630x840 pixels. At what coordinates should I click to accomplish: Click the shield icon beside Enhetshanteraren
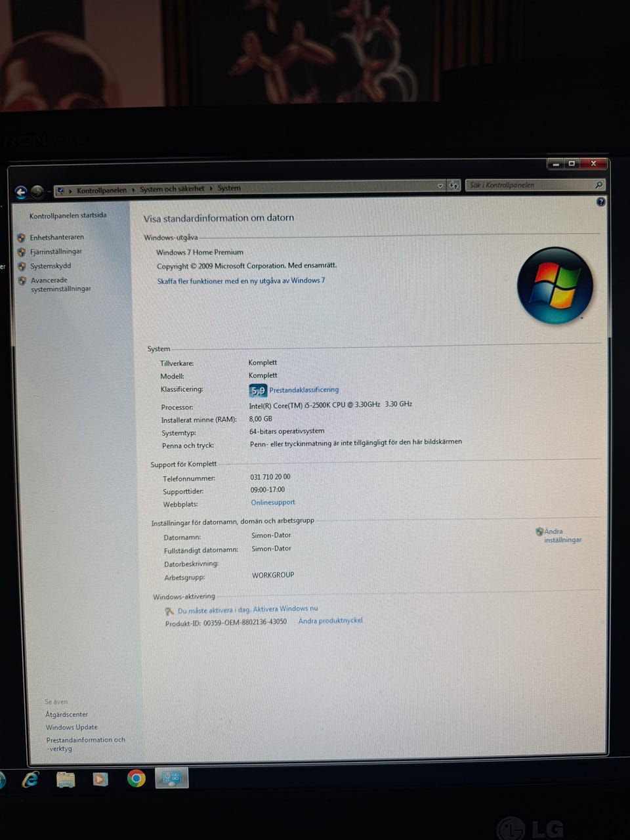point(21,238)
